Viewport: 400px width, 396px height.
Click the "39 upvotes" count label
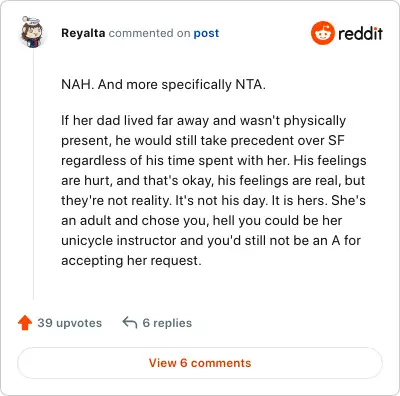tap(70, 323)
